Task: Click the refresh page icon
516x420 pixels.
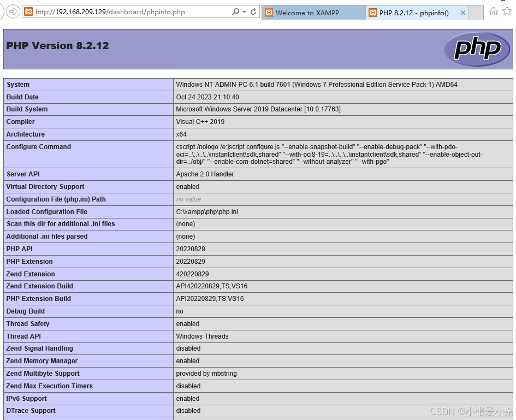Action: (x=253, y=12)
